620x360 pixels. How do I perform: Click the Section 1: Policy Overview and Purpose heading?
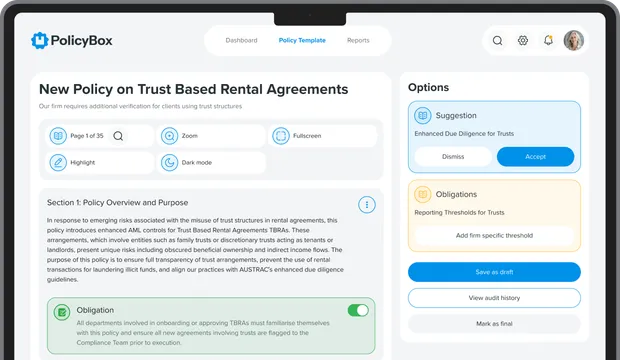[117, 203]
